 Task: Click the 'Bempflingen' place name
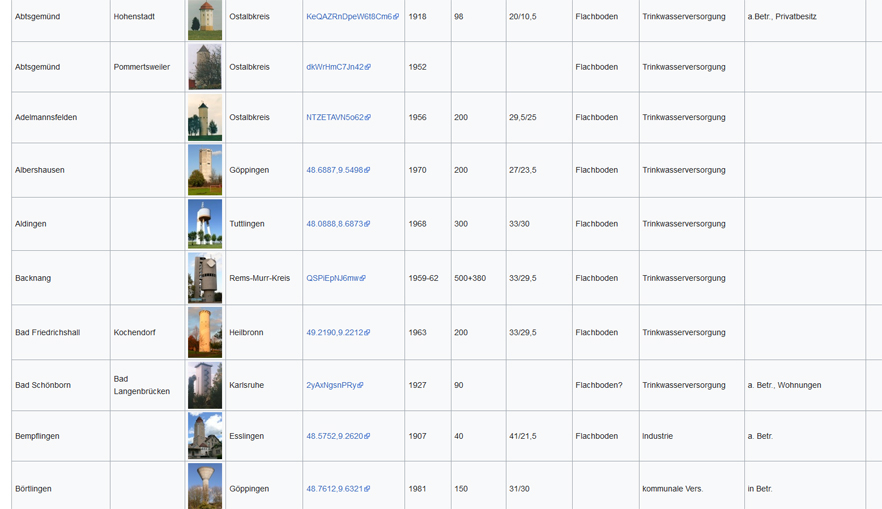pos(37,436)
